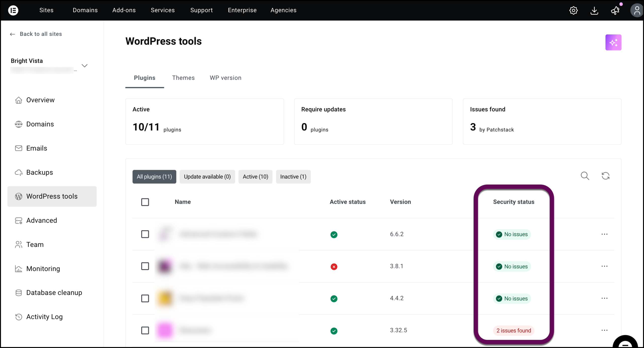Switch to the Themes tab
Viewport: 644px width, 348px height.
[183, 78]
